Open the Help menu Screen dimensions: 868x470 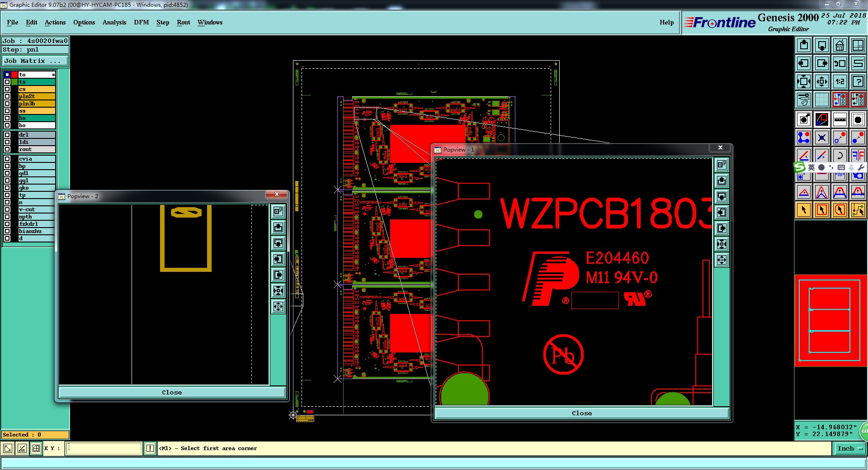pos(666,22)
